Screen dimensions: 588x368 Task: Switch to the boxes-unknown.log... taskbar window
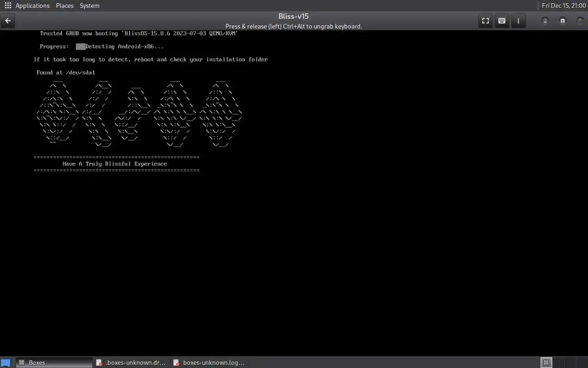point(209,362)
